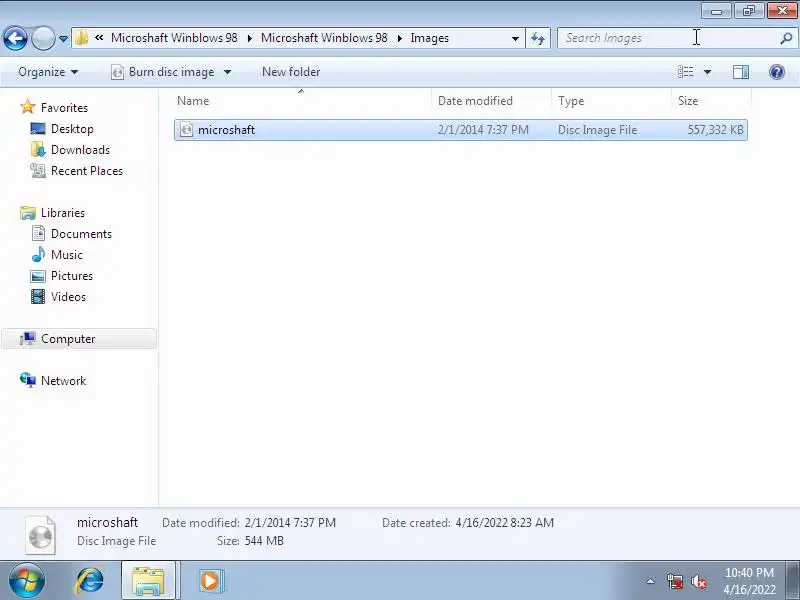Open the Documents library

click(x=81, y=233)
